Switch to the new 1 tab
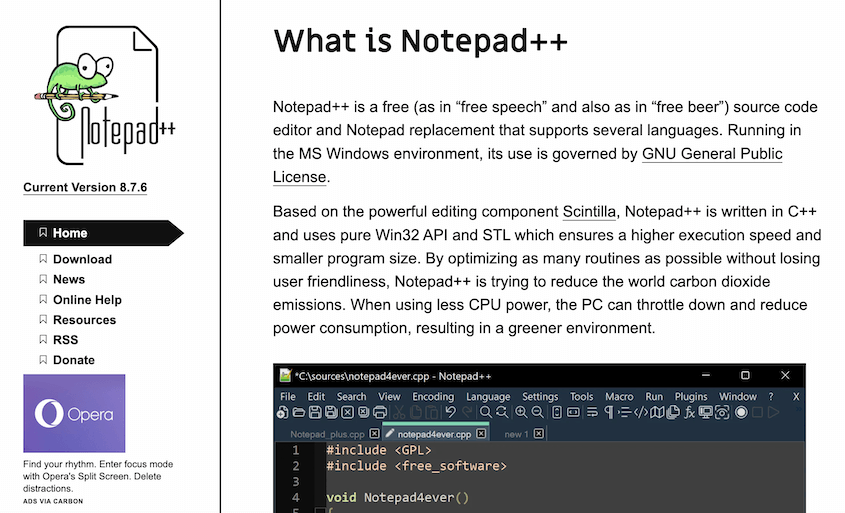845x513 pixels. 516,434
